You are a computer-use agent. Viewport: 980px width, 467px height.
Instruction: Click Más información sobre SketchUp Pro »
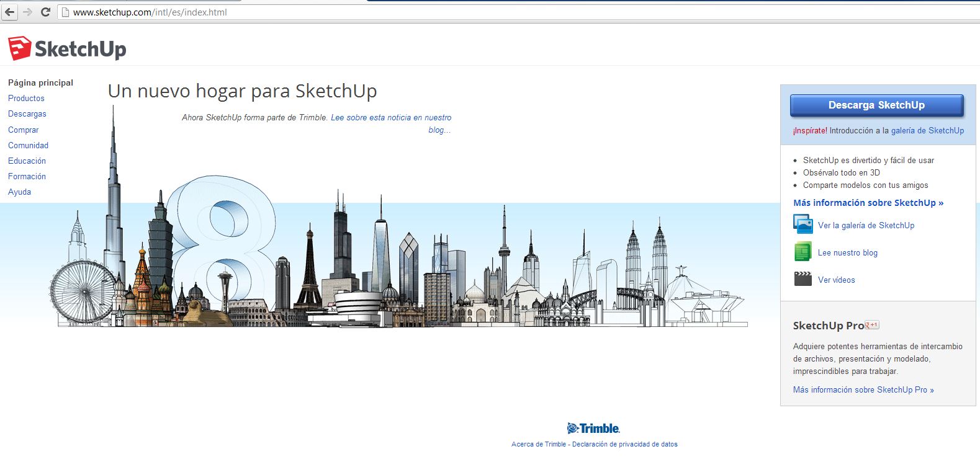click(x=863, y=389)
